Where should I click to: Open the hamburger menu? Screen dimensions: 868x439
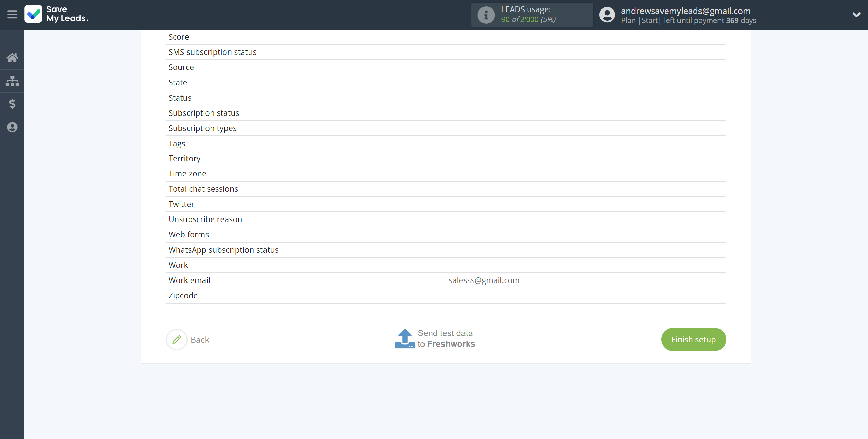tap(12, 15)
